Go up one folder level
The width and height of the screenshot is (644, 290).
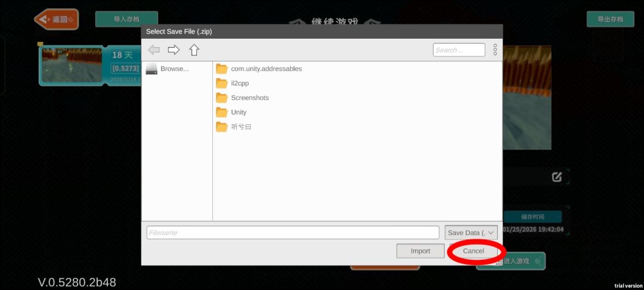click(194, 50)
